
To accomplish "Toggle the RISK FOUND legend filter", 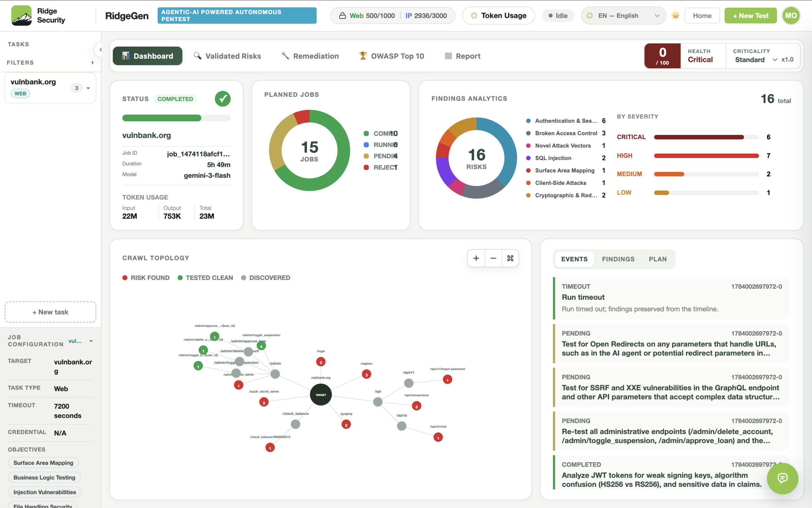I will click(x=146, y=278).
